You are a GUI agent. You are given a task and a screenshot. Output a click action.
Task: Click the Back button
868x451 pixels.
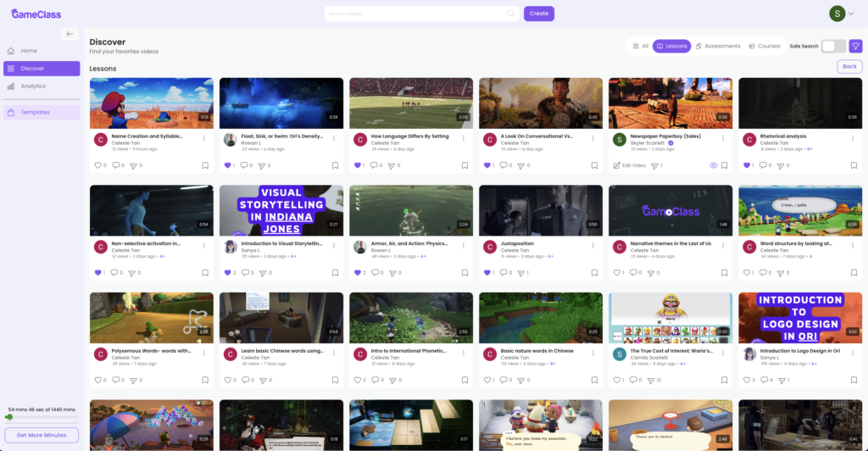pos(849,66)
